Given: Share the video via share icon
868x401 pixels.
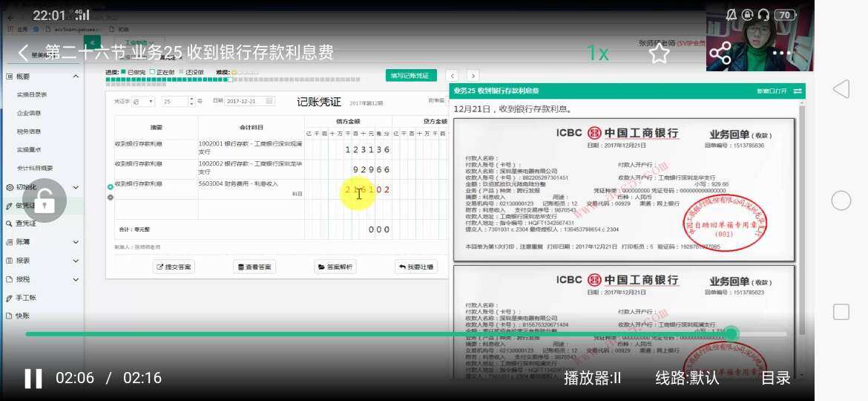Looking at the screenshot, I should point(720,53).
